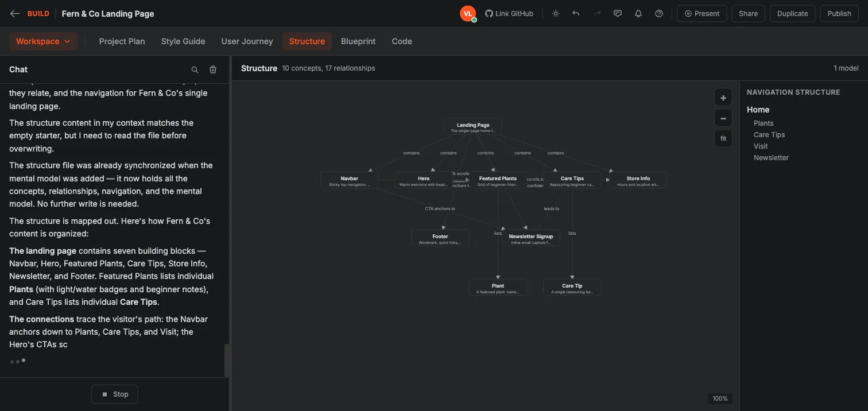Open the help question mark icon
Screen dimensions: 868x411
[659, 14]
